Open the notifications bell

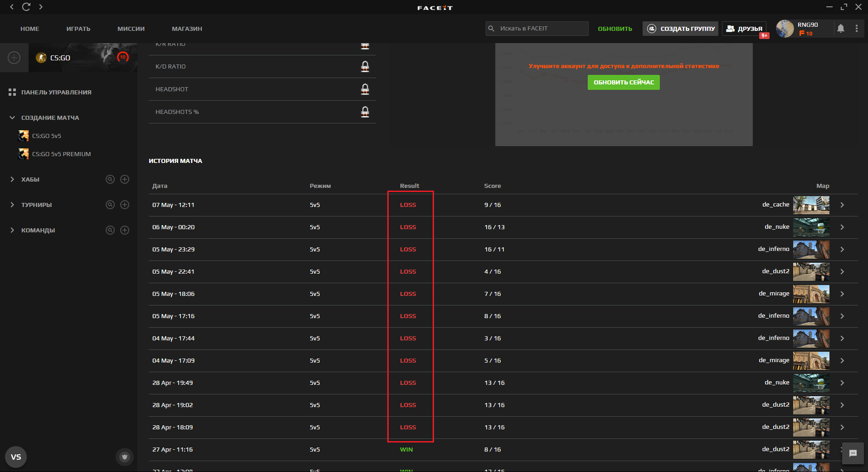[841, 29]
